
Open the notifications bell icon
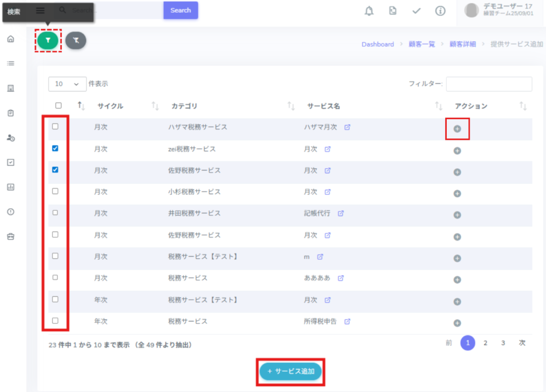pos(369,11)
